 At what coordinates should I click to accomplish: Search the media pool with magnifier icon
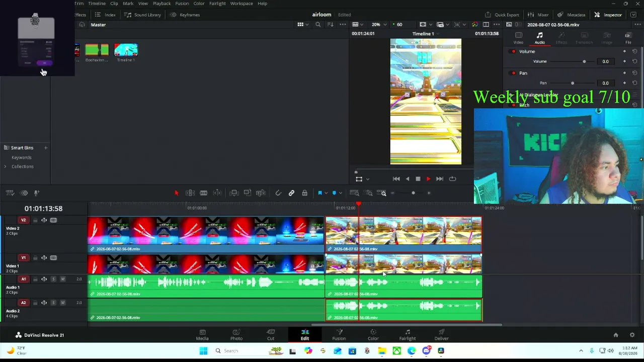point(317,25)
